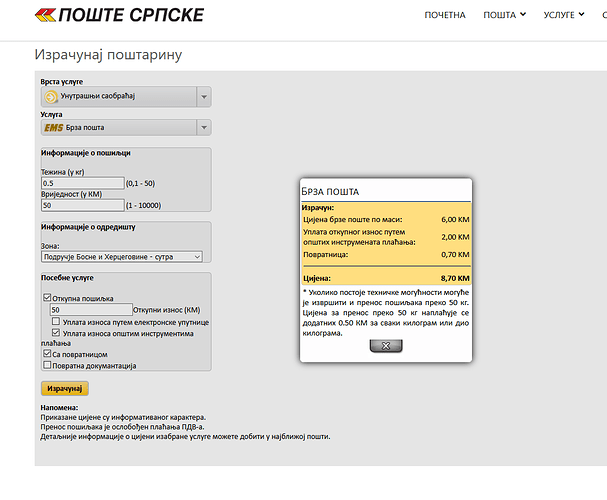Toggle Уплата износа општим инструментима плаћања
The height and width of the screenshot is (500, 607).
click(x=56, y=333)
